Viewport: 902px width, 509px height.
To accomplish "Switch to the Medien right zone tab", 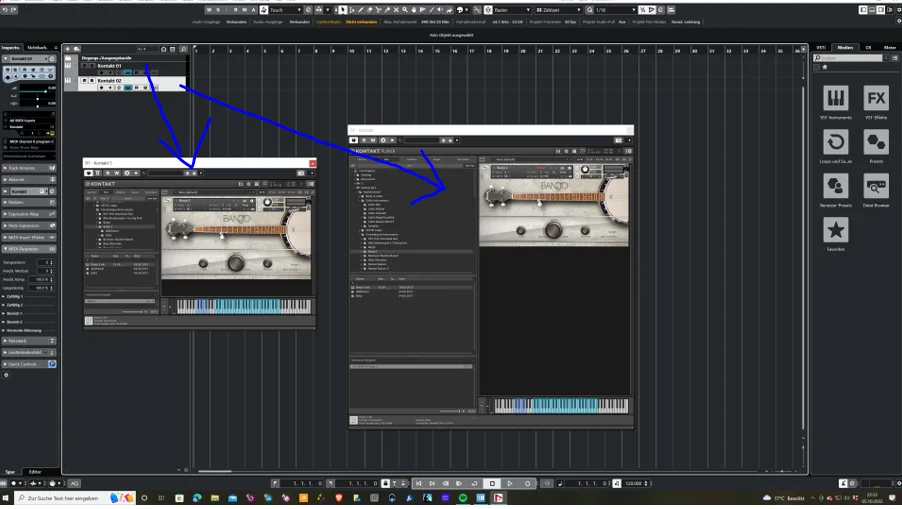I will click(x=845, y=48).
